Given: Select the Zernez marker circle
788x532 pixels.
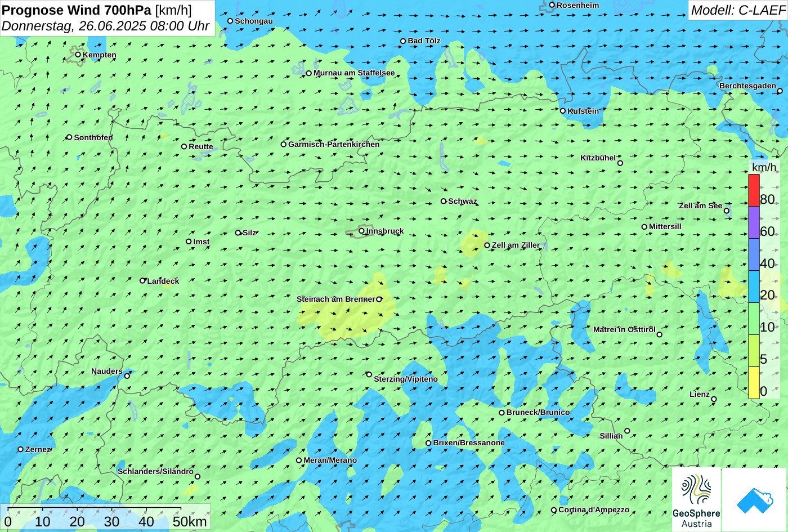Looking at the screenshot, I should click(x=20, y=449).
